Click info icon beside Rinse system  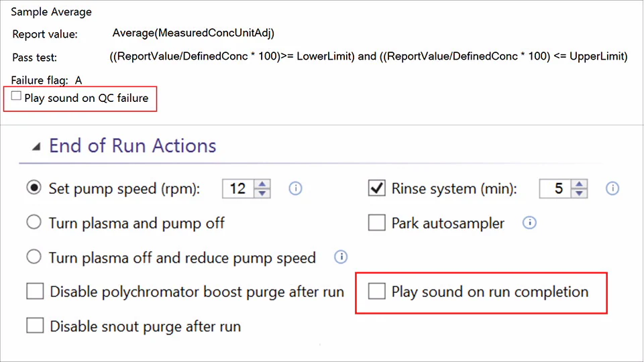coord(612,189)
